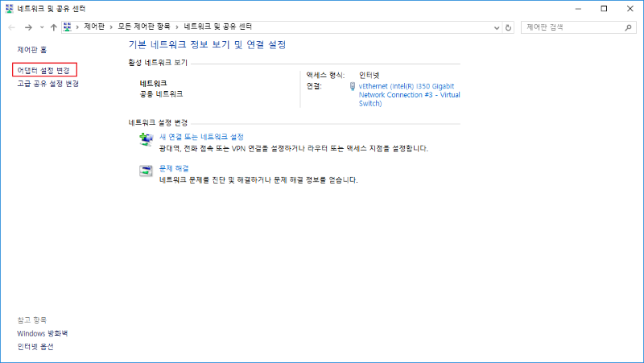Open 고급 공유 설정 변경 link
The height and width of the screenshot is (363, 644).
click(x=47, y=84)
